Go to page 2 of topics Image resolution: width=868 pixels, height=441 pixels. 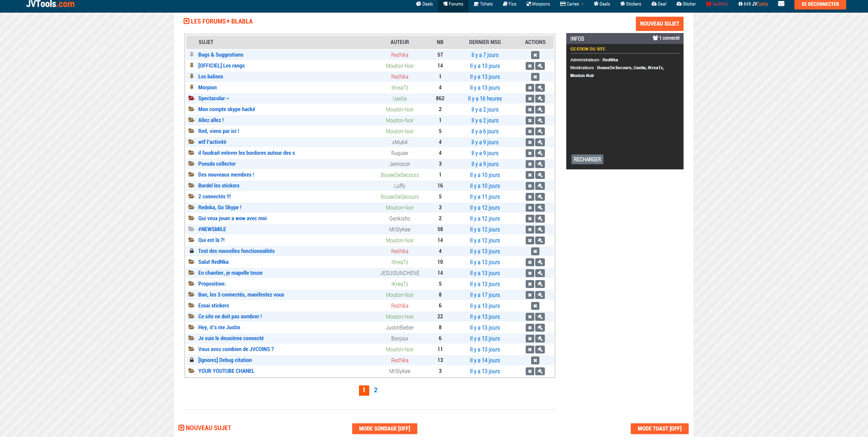click(375, 390)
